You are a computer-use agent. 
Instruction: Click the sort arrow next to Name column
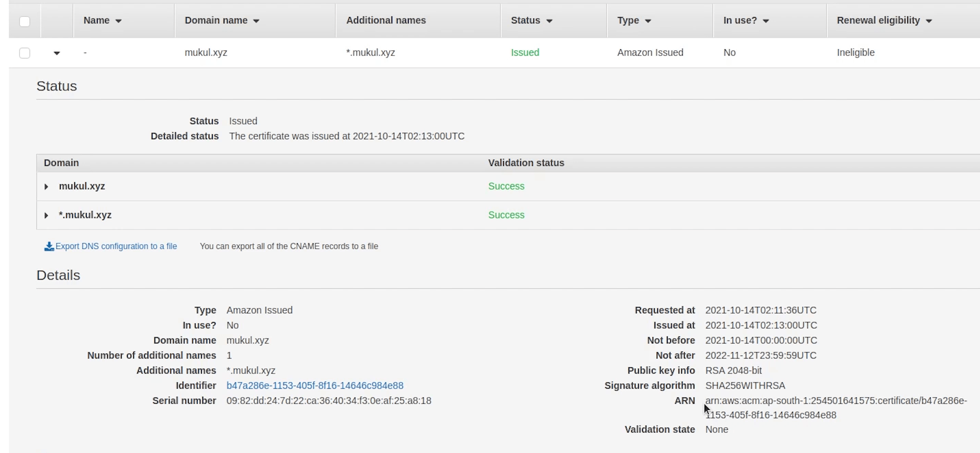click(x=118, y=21)
